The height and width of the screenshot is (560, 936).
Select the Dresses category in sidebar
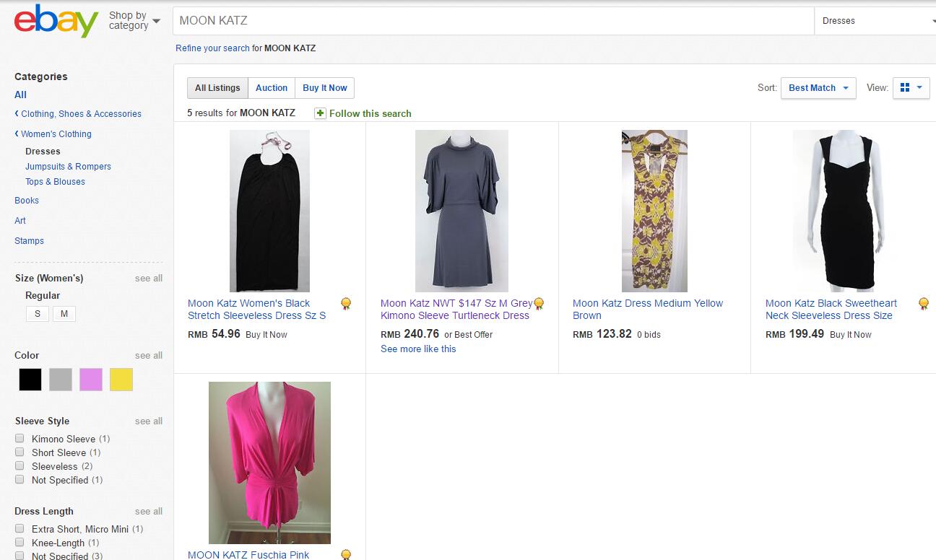click(x=43, y=152)
